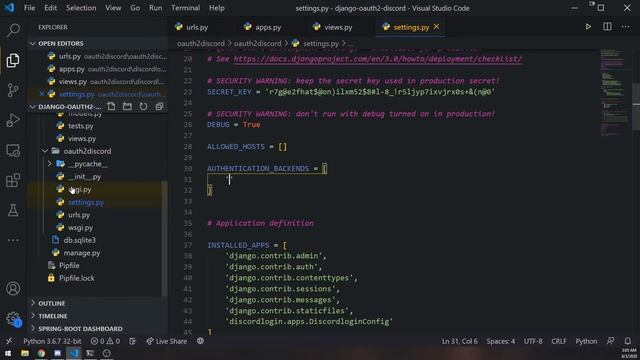Close the settings.py editor tab
This screenshot has width=640, height=360.
coord(437,27)
